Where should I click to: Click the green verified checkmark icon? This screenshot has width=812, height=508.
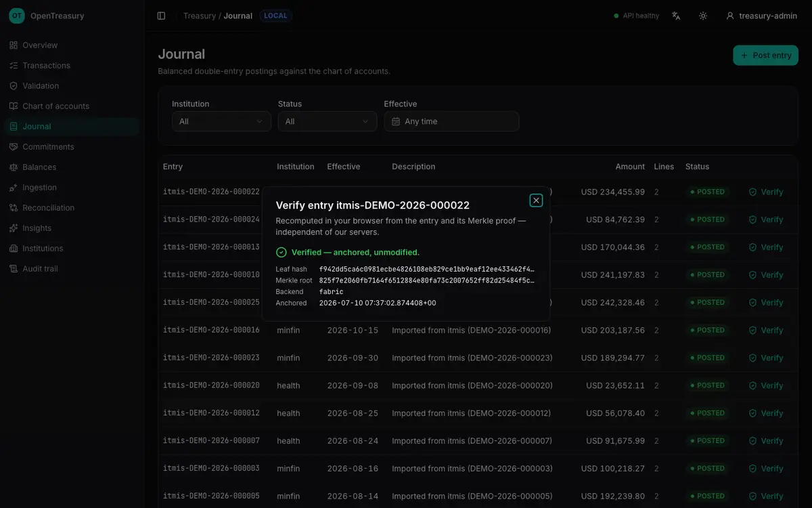click(x=281, y=252)
